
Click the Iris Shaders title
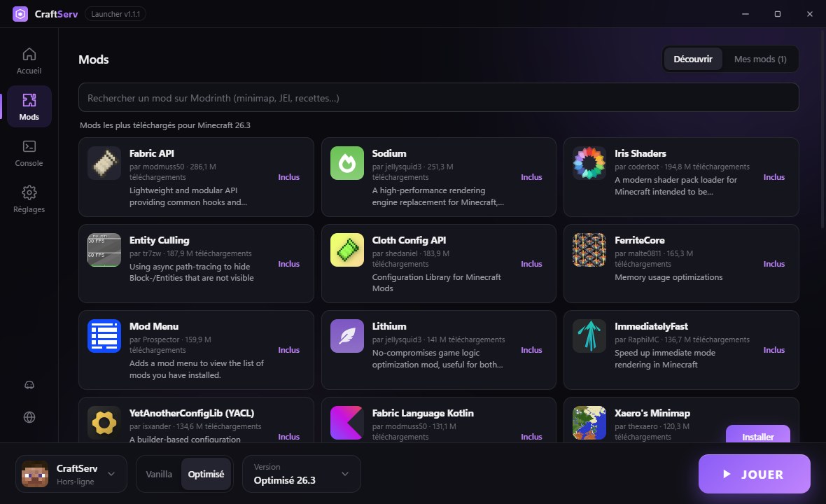pyautogui.click(x=640, y=153)
